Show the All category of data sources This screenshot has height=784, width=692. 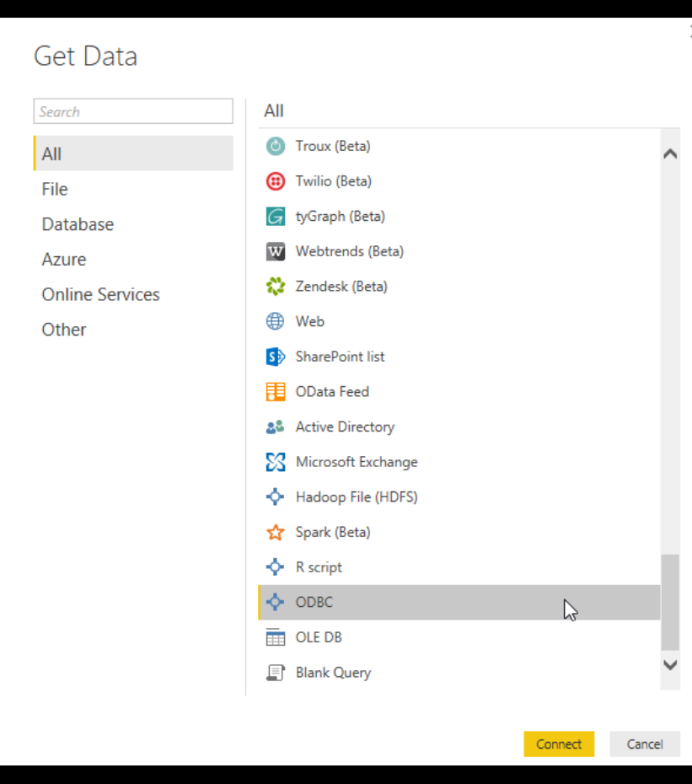(x=133, y=153)
